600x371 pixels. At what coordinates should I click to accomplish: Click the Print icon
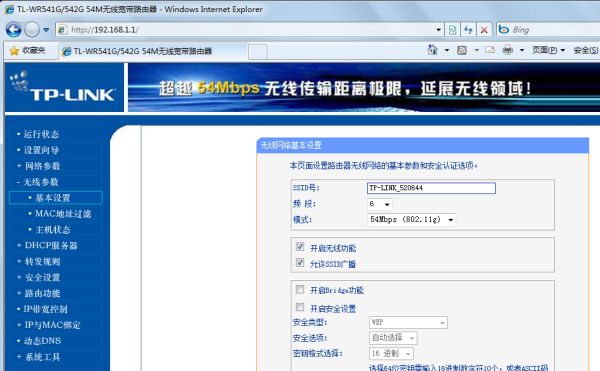tap(508, 50)
